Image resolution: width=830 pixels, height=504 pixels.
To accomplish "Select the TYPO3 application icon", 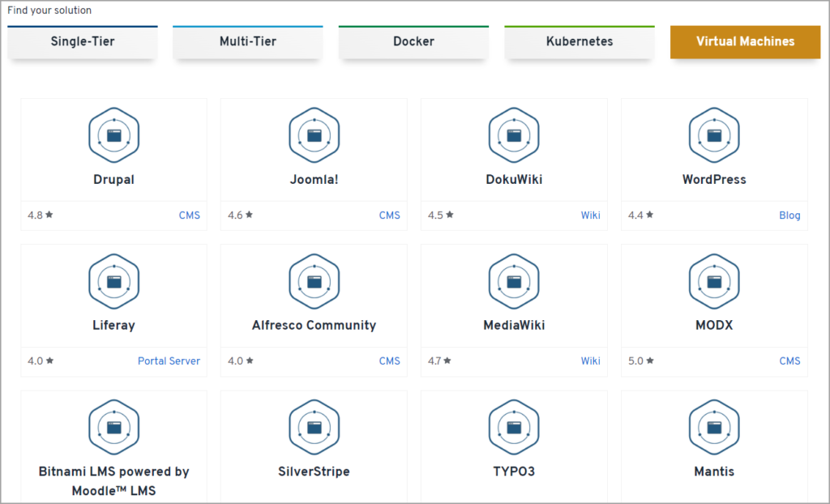I will (x=514, y=426).
